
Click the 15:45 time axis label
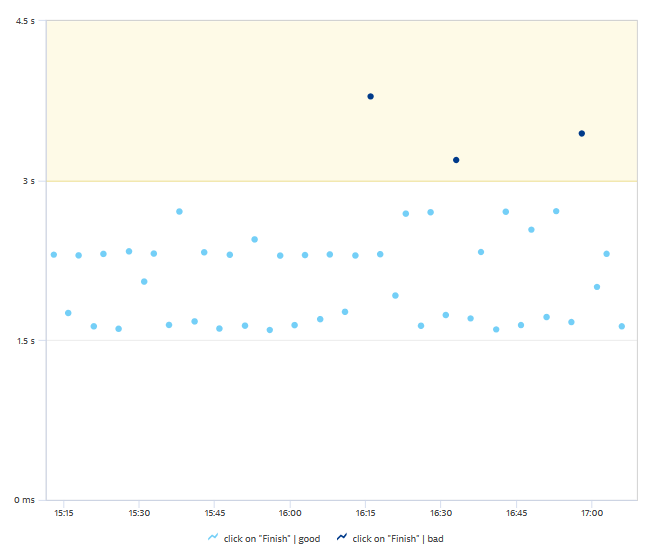(x=214, y=513)
